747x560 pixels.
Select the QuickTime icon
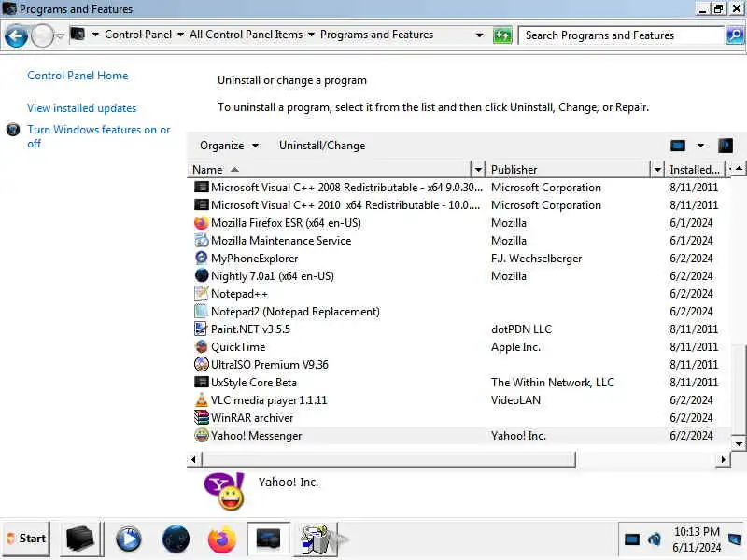click(x=202, y=346)
